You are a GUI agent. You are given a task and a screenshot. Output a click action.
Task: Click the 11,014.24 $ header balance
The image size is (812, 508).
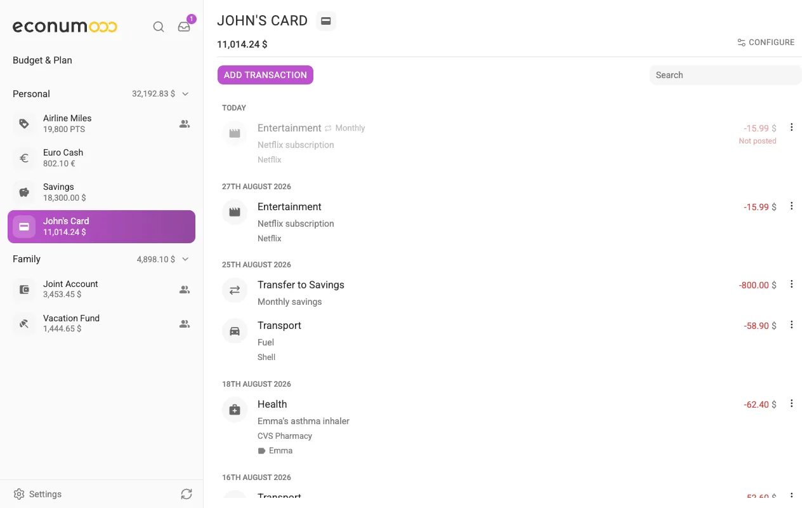[x=242, y=44]
